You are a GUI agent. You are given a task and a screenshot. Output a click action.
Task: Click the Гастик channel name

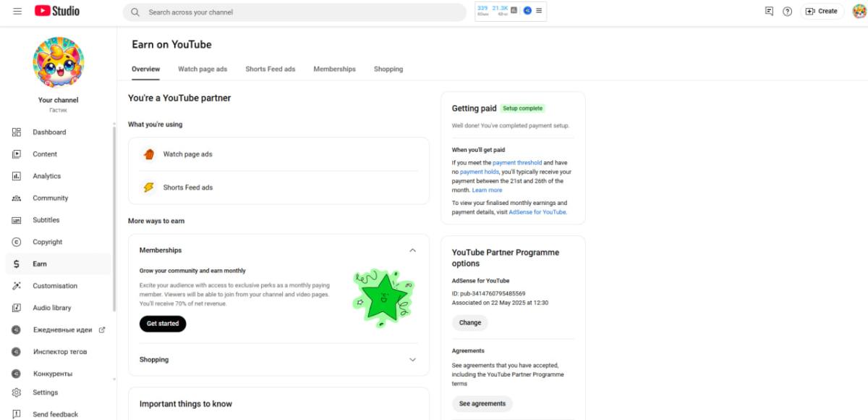(58, 110)
